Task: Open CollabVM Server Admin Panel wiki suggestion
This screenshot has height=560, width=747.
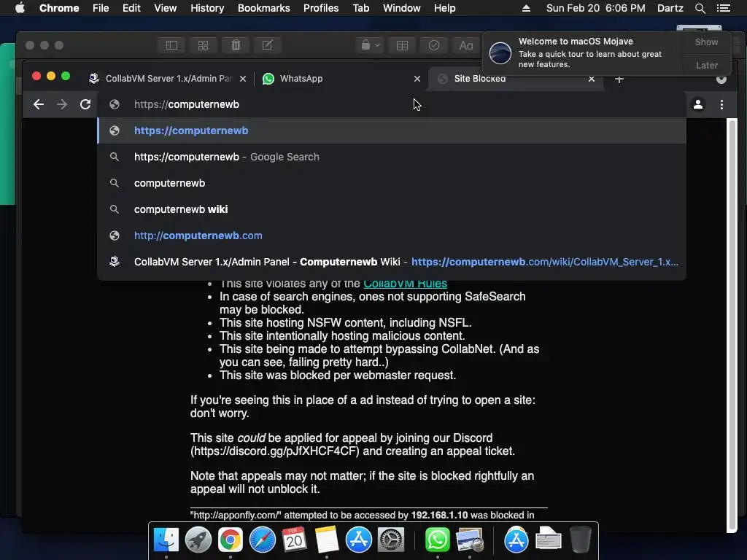Action: click(x=392, y=262)
